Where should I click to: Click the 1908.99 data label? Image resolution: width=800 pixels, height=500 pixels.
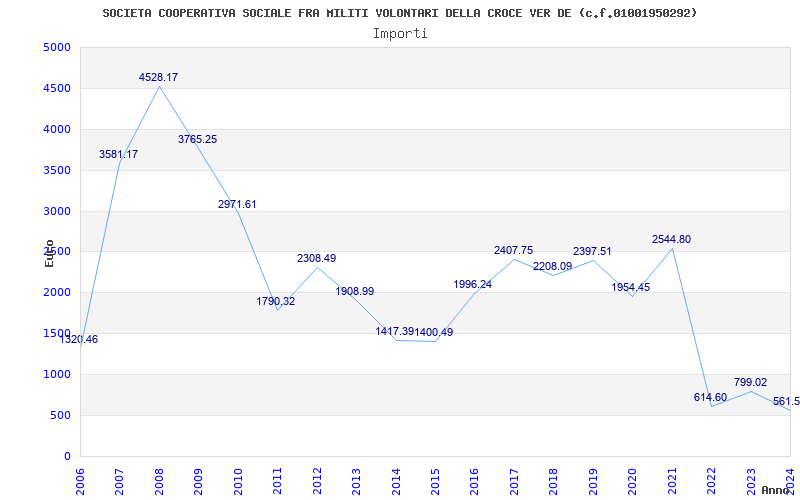355,292
